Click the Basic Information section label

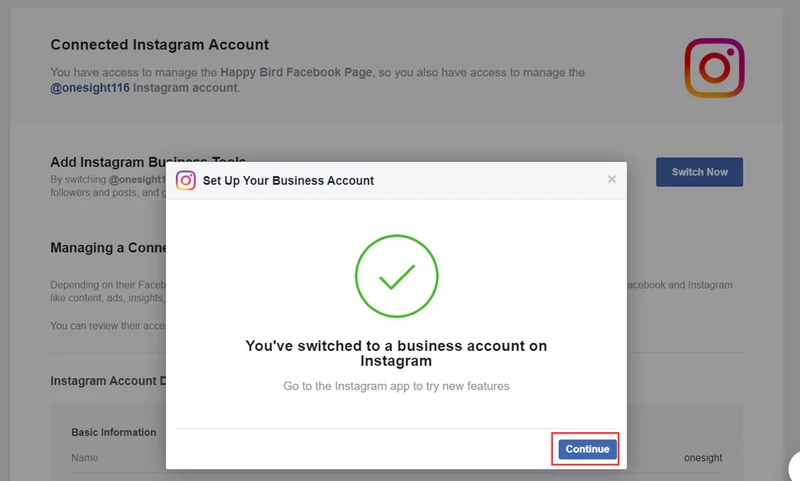click(114, 432)
